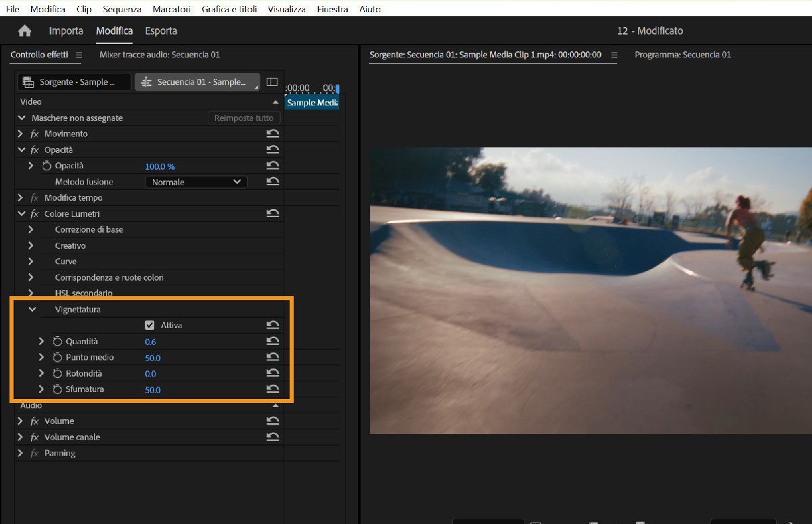Expand the Movimento effect

coord(20,134)
